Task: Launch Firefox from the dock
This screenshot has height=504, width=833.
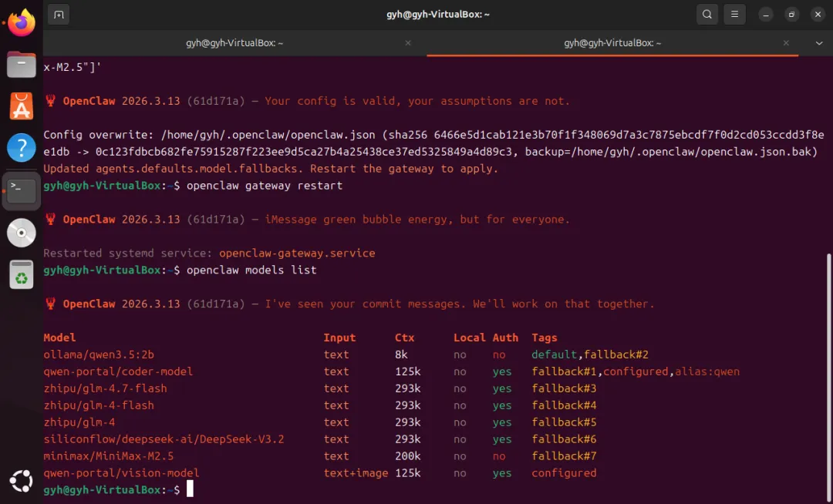Action: 22,22
